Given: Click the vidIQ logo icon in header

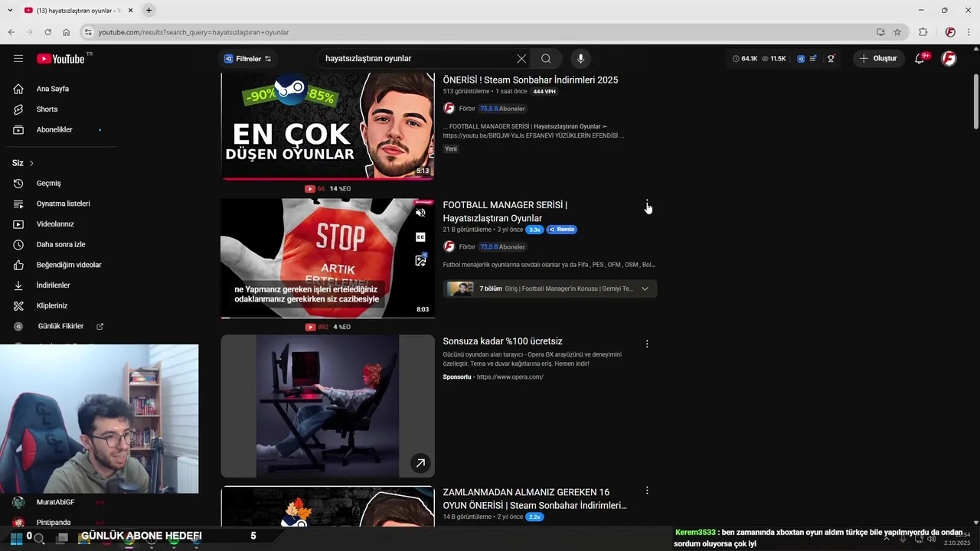Looking at the screenshot, I should (801, 59).
